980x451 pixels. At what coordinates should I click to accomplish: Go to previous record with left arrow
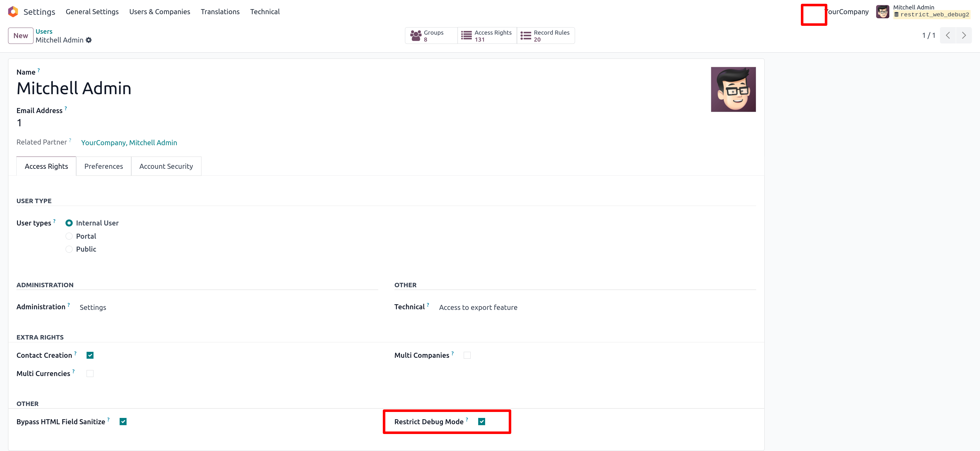pyautogui.click(x=948, y=35)
